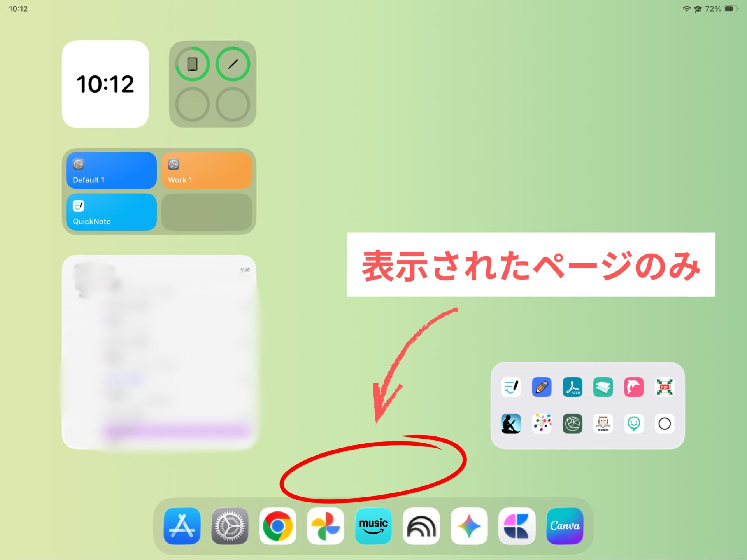Launch Google Chrome in the dock
Screen dimensions: 747x560
pyautogui.click(x=277, y=526)
